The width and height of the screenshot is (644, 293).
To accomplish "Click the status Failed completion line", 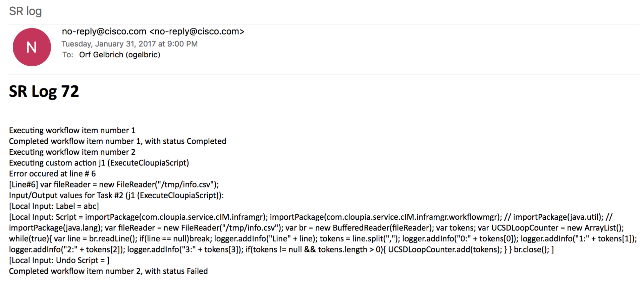I will click(x=108, y=271).
